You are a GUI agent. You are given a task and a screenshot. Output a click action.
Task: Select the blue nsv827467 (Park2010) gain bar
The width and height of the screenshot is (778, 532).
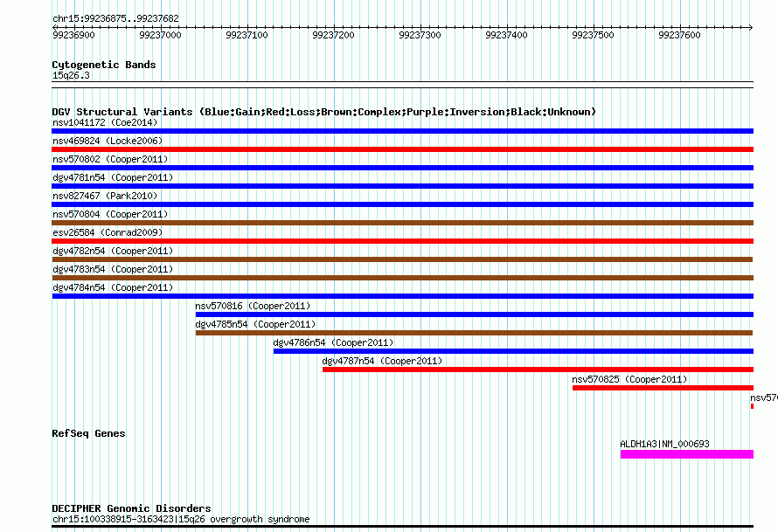pos(402,204)
